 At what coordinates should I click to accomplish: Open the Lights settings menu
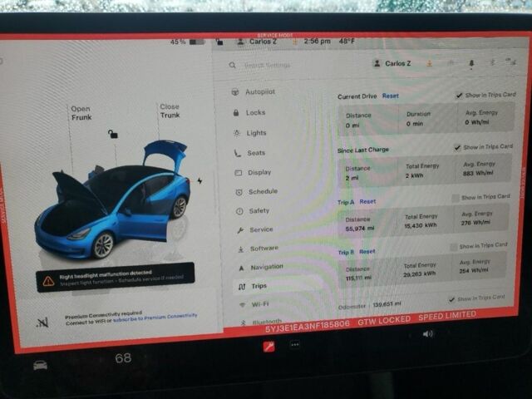(250, 133)
